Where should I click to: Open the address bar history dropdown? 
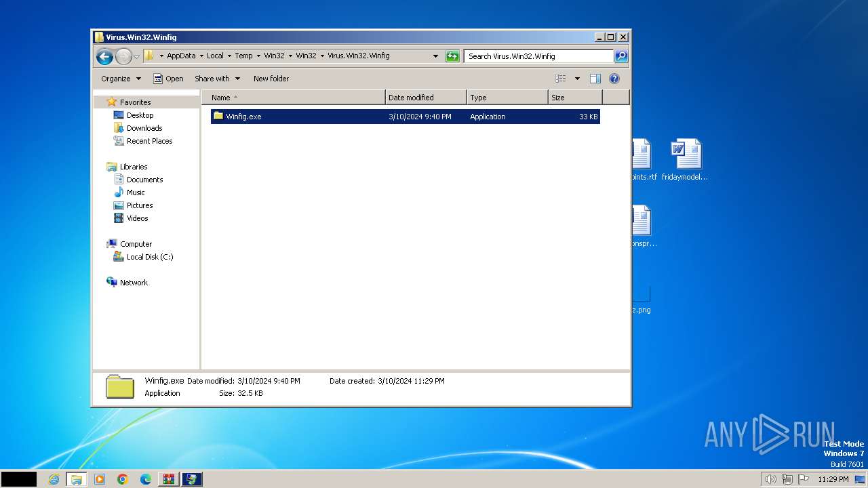pyautogui.click(x=435, y=56)
